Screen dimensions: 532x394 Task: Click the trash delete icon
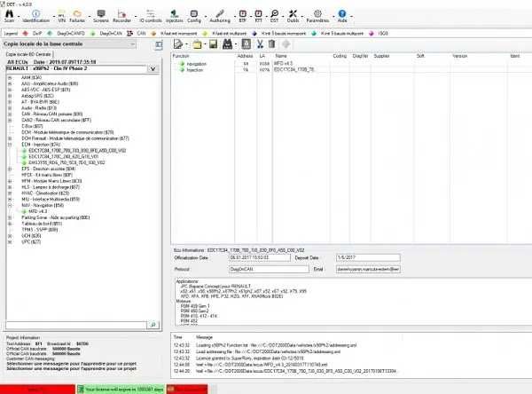(x=272, y=44)
